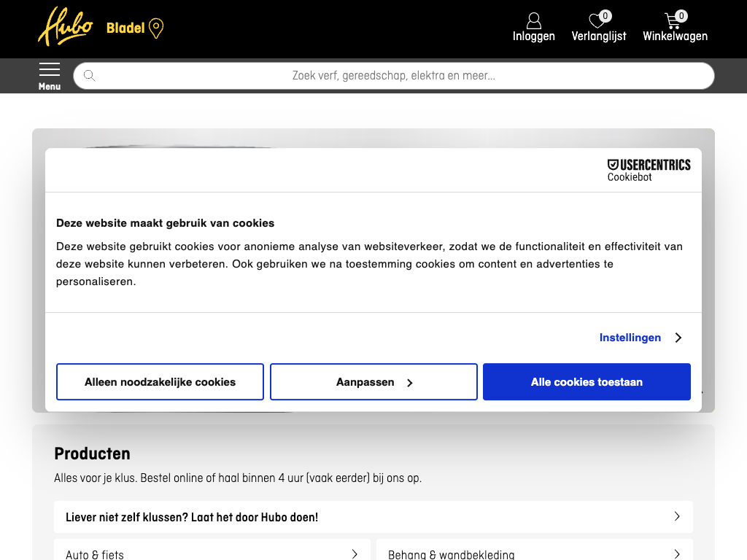Expand chevron of Behang & wandbekleding row
The image size is (747, 560).
pyautogui.click(x=677, y=554)
